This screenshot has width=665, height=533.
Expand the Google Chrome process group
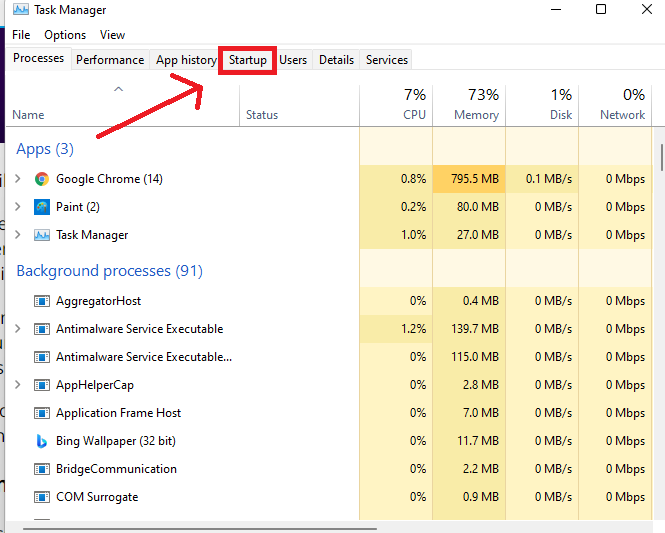[17, 179]
